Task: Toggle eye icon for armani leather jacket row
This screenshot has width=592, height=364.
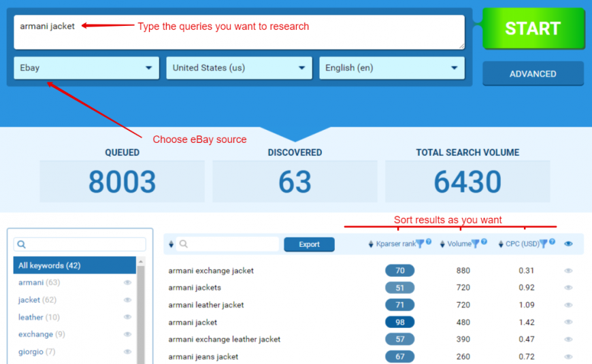Action: [x=568, y=305]
